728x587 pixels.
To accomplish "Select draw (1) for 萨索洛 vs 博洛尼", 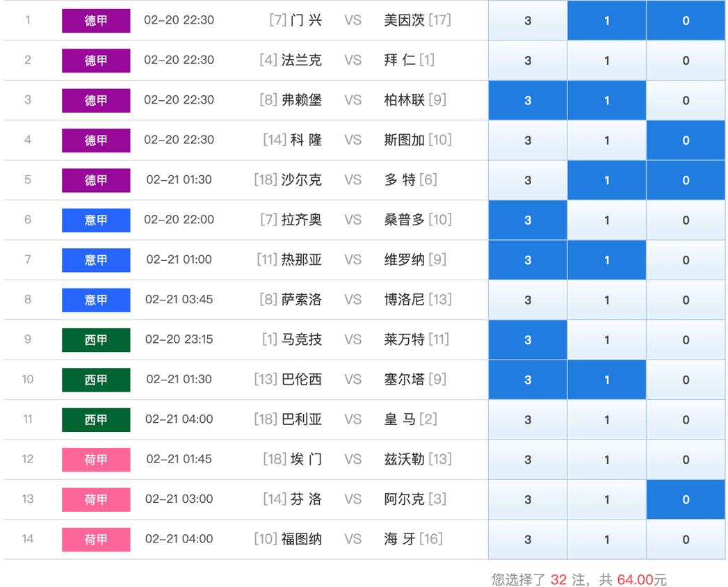I will [606, 300].
